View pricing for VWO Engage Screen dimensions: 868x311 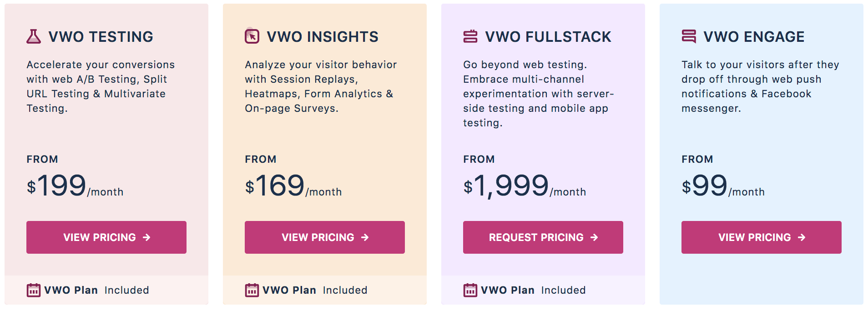pos(762,237)
